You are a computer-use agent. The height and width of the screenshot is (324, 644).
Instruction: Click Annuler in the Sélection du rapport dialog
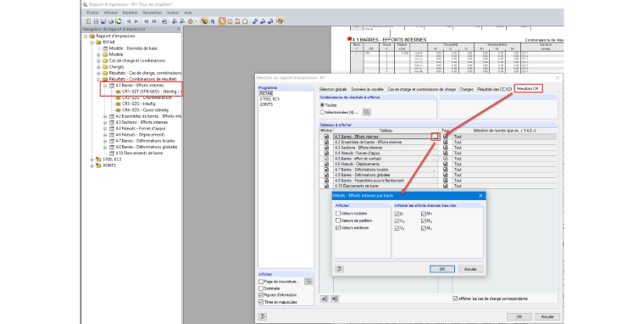(x=547, y=316)
